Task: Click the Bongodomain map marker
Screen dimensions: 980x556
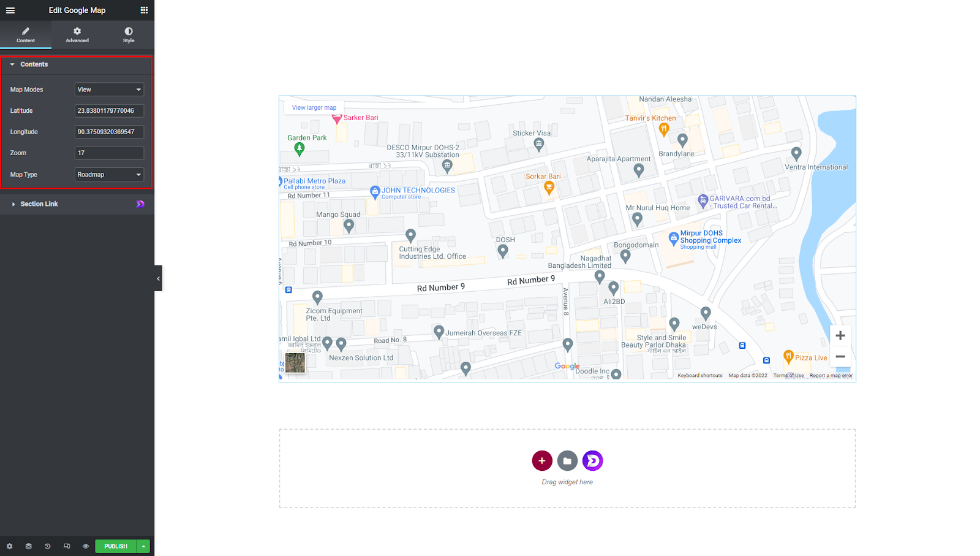Action: (625, 256)
